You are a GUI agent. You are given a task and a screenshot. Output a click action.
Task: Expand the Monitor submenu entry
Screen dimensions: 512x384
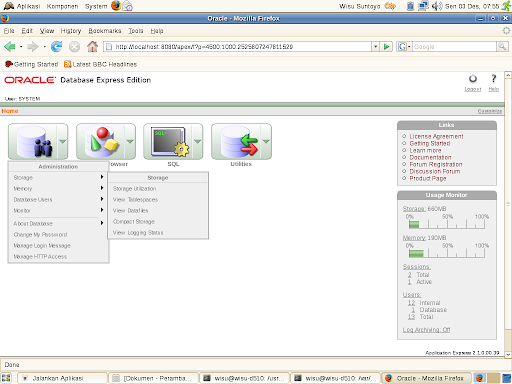click(58, 210)
